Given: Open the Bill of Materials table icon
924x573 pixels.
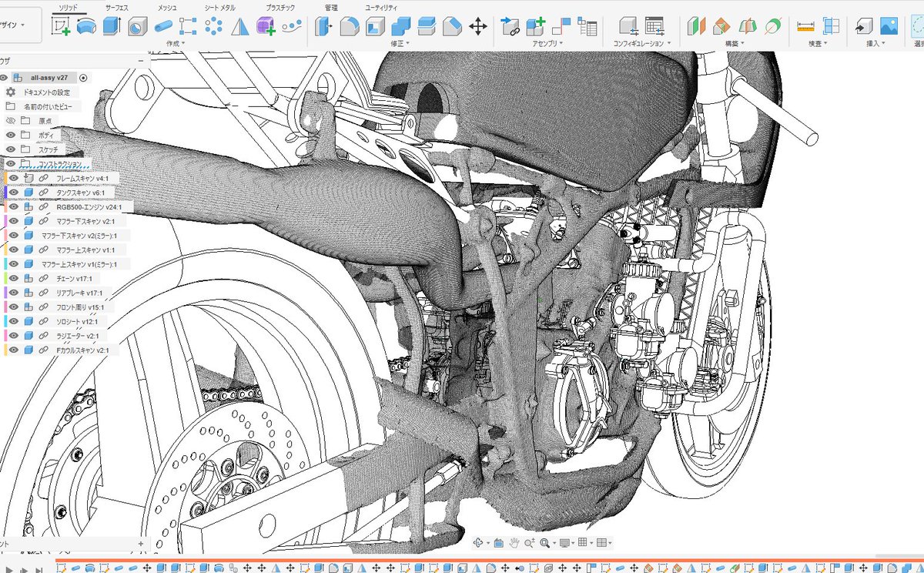Looking at the screenshot, I should click(x=588, y=28).
